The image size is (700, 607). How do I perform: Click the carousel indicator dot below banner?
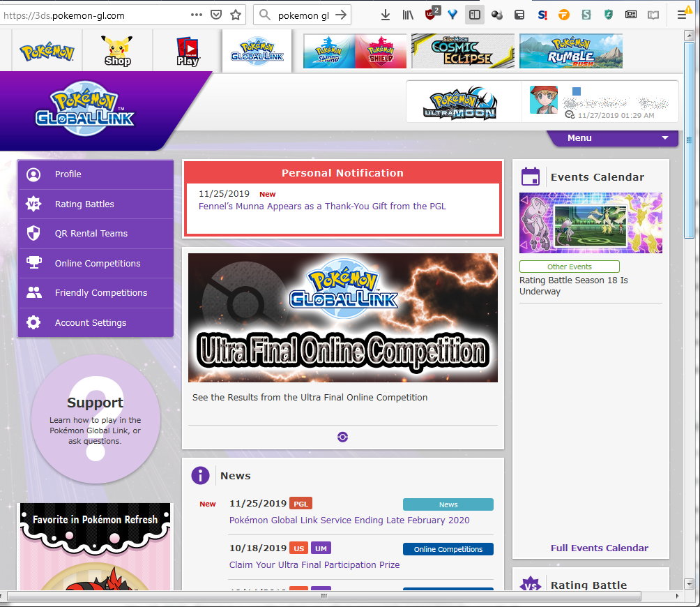[343, 437]
